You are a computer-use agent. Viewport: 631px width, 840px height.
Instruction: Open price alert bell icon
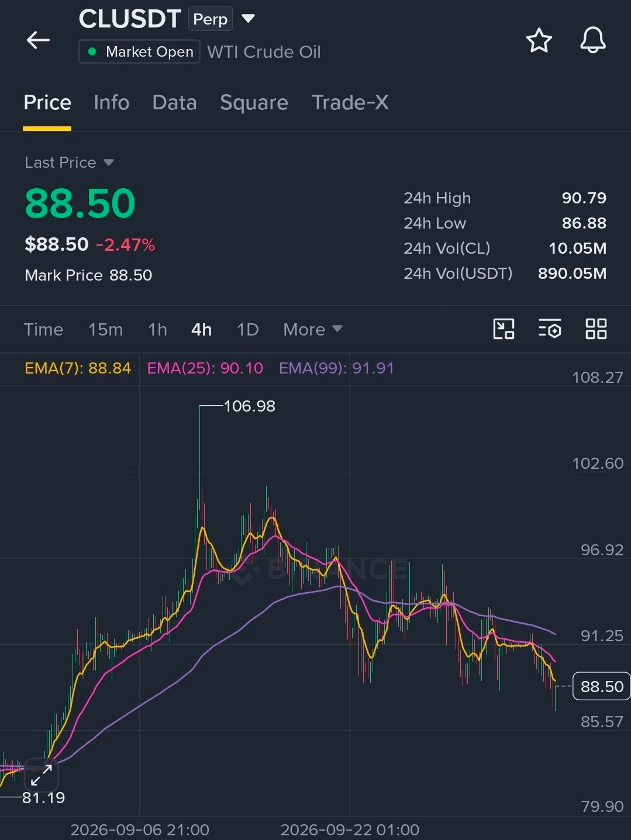[592, 40]
